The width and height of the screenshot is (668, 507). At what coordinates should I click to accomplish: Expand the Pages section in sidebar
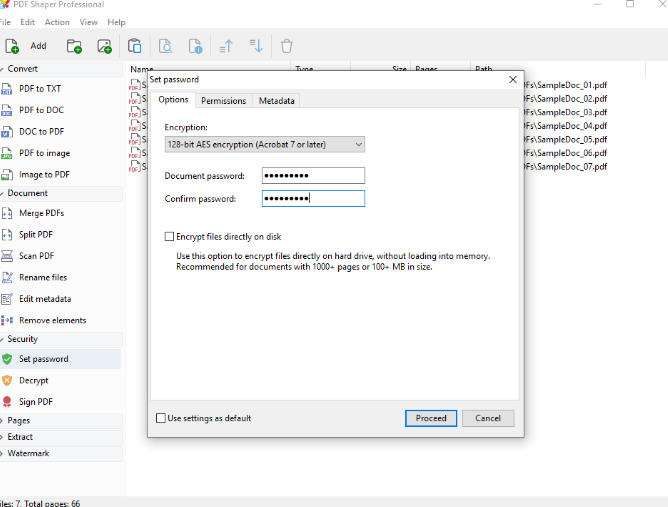(20, 421)
